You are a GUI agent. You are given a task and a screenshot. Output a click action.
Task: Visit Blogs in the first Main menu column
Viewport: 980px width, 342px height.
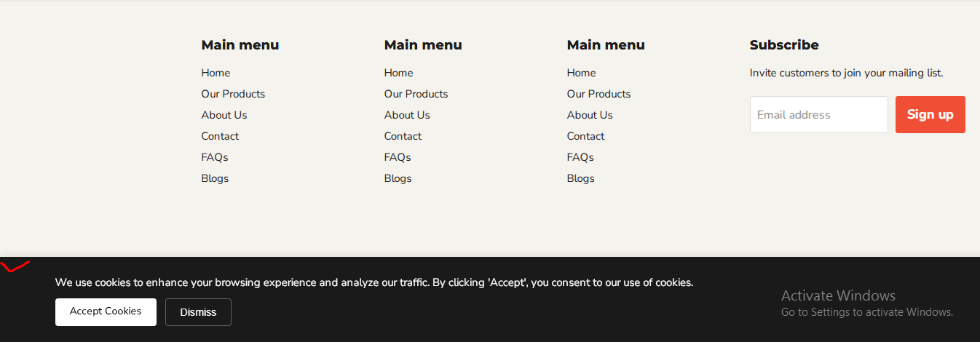[215, 178]
